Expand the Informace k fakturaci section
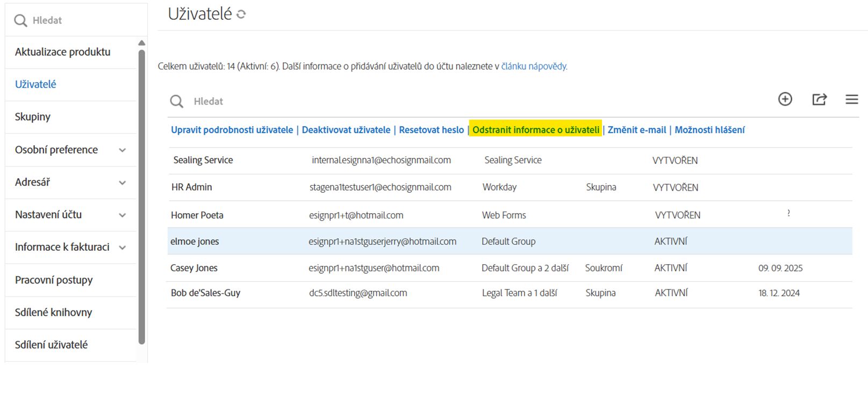The height and width of the screenshot is (393, 868). pos(123,248)
